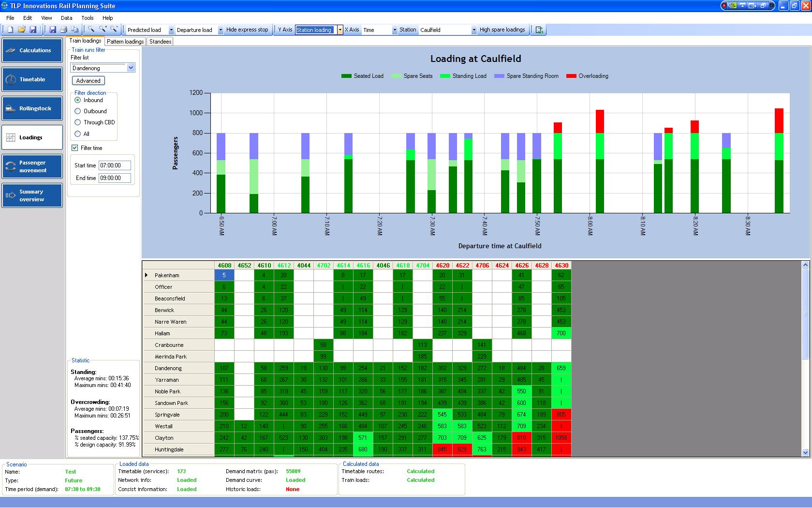Click the second magnifier zoom icon

point(103,30)
